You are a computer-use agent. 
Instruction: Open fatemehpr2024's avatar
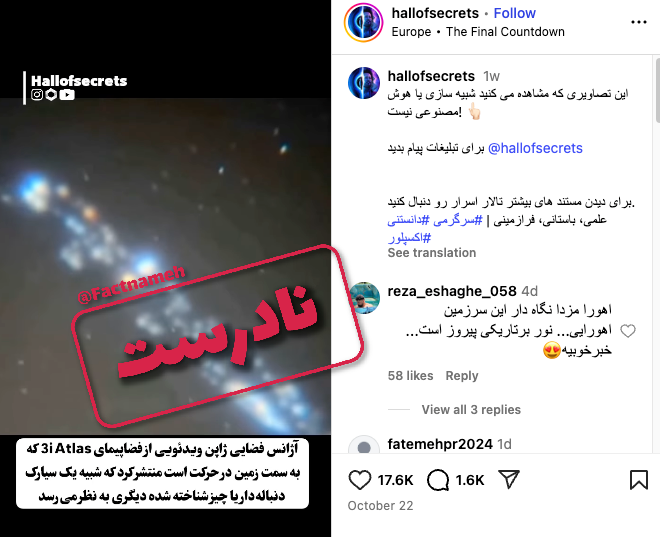(364, 444)
